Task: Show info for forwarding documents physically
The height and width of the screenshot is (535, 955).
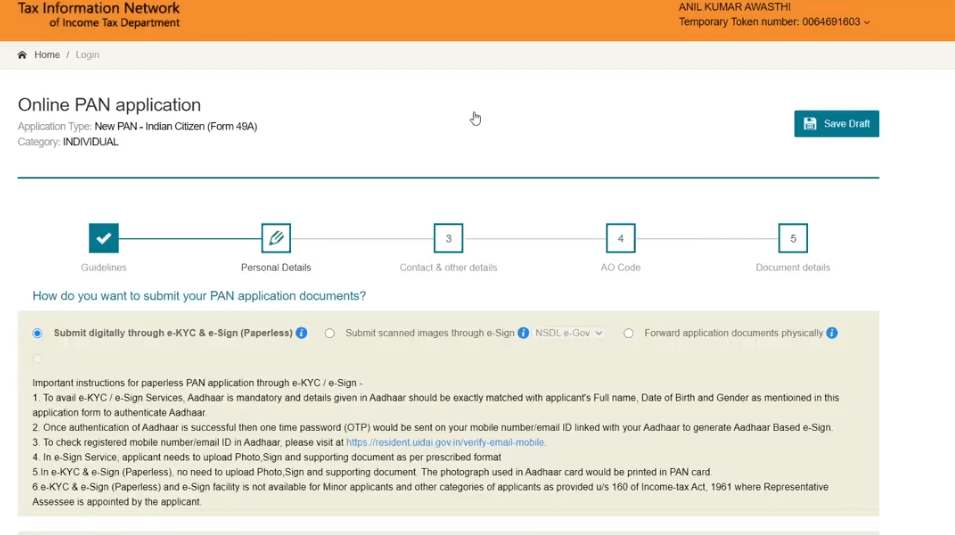Action: 832,333
